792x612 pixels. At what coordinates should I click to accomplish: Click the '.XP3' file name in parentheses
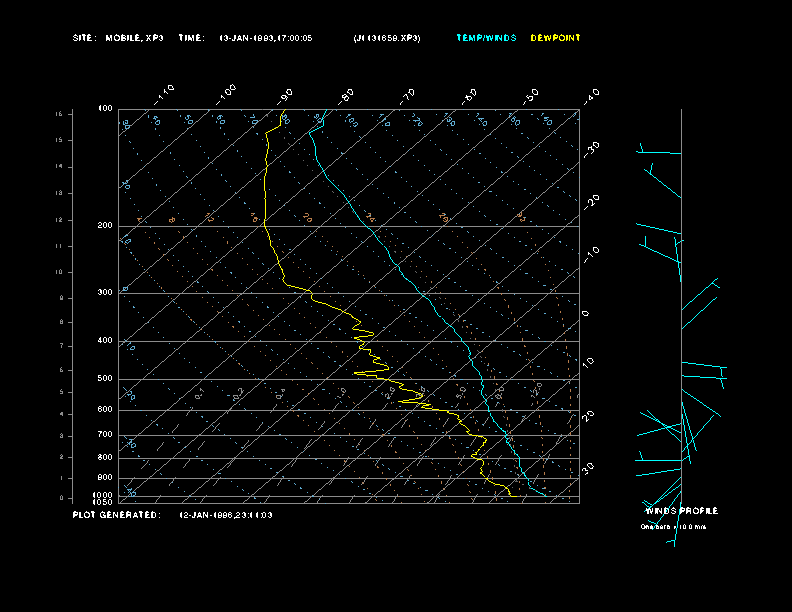(x=387, y=38)
